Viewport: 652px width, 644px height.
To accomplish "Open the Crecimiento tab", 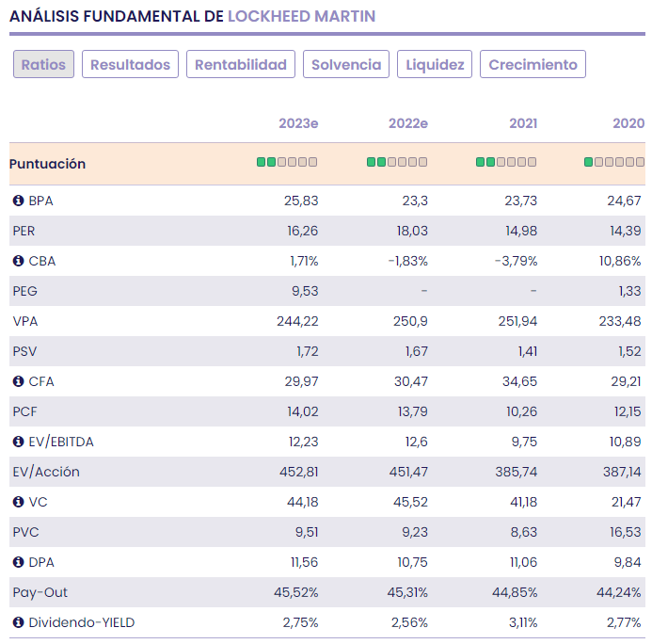I will point(533,65).
